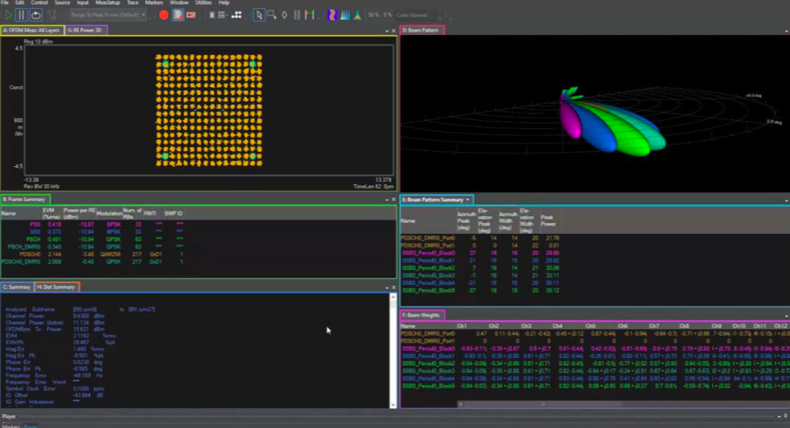Switch to the Slot Summary tab
Screen dimensions: 790x428
[x=58, y=287]
